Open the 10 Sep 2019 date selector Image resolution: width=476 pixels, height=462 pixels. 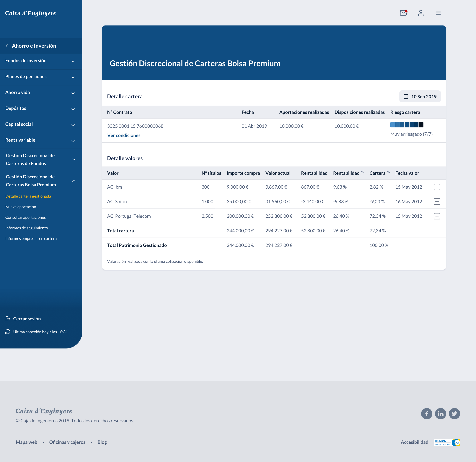coord(420,96)
